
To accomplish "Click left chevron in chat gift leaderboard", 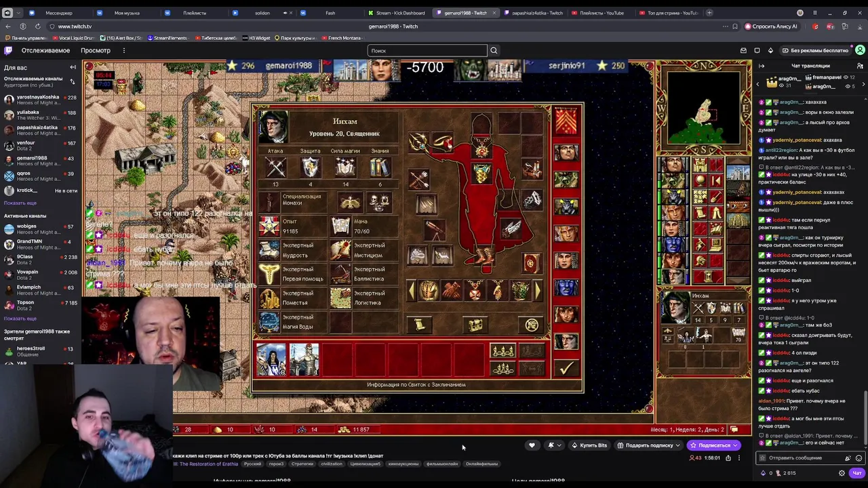I will point(758,83).
